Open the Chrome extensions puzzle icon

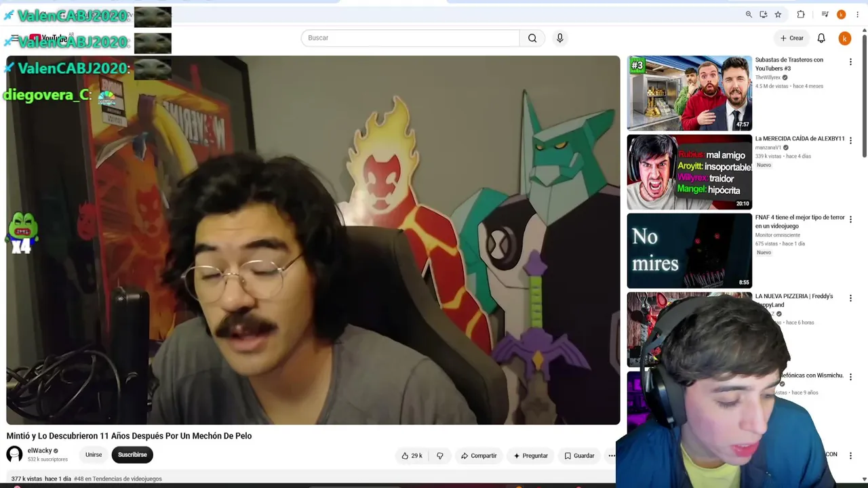tap(801, 14)
